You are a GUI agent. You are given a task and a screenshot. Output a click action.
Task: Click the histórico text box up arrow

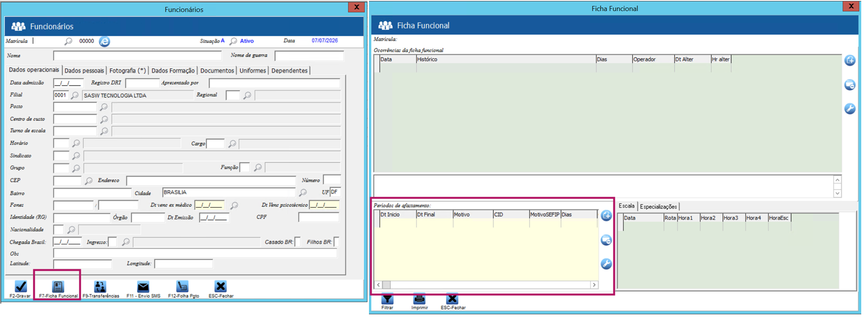(838, 180)
